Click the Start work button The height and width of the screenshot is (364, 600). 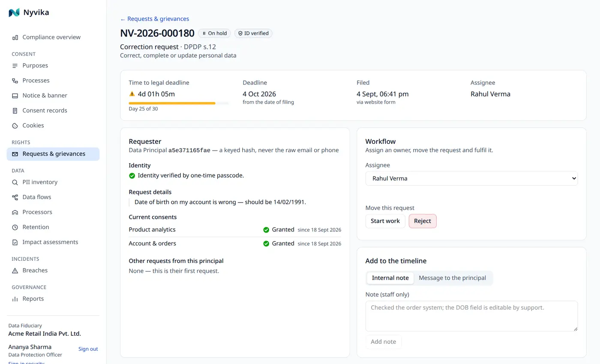tap(385, 221)
